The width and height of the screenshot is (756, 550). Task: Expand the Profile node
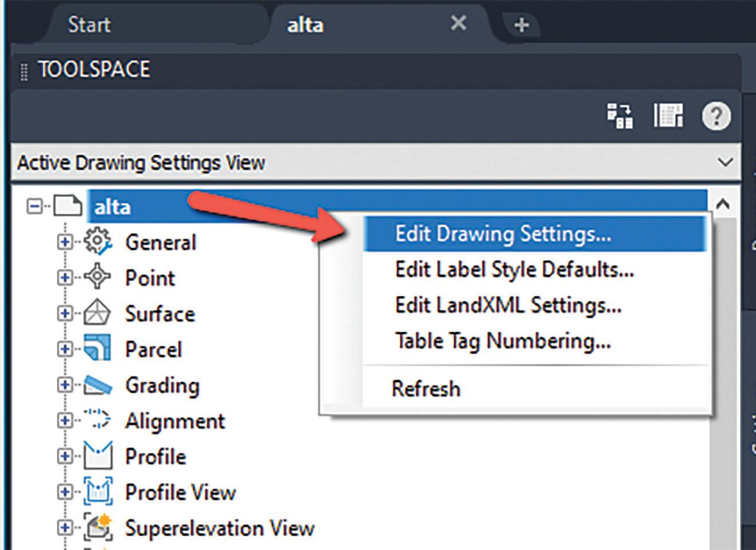tap(64, 456)
